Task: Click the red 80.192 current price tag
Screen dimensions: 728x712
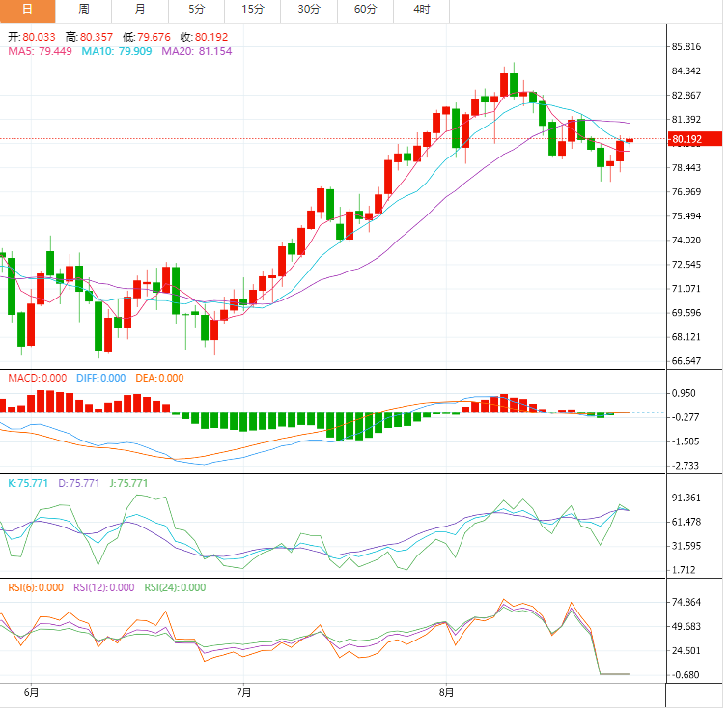Action: [693, 139]
